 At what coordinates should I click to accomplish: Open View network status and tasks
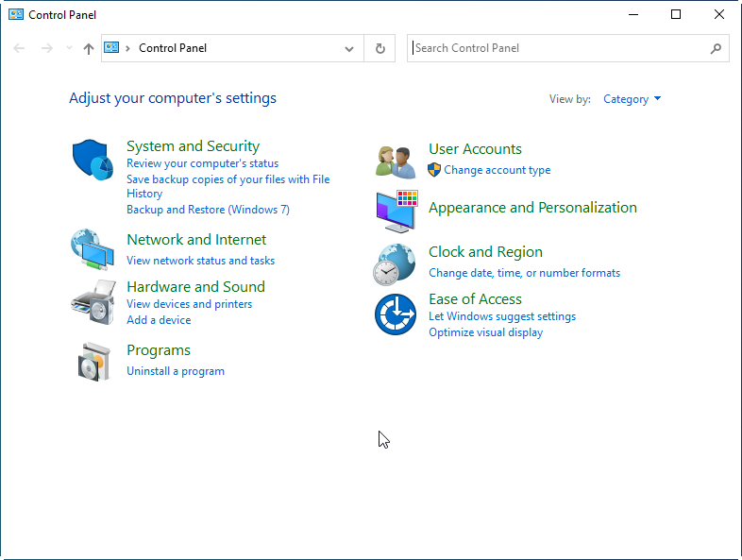click(x=200, y=261)
